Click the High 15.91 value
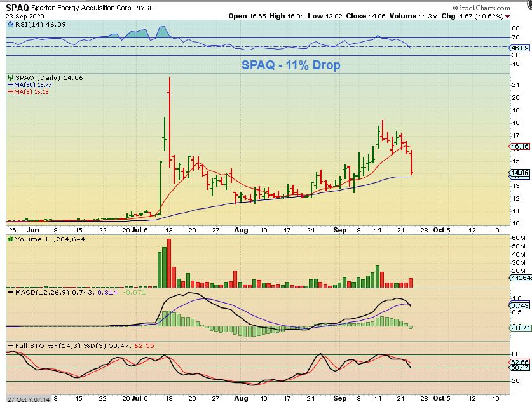 point(287,16)
